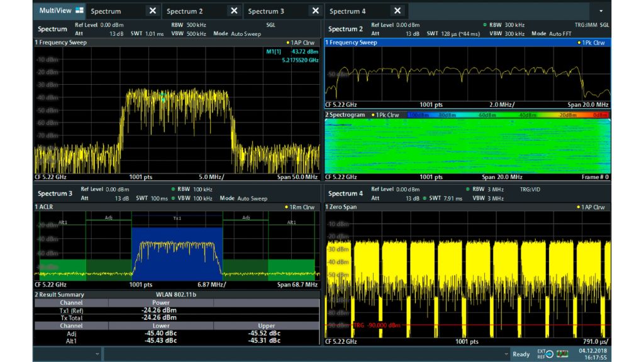Select the M1 marker on the frequency sweep
Image resolution: width=644 pixels, height=362 pixels.
pos(162,96)
